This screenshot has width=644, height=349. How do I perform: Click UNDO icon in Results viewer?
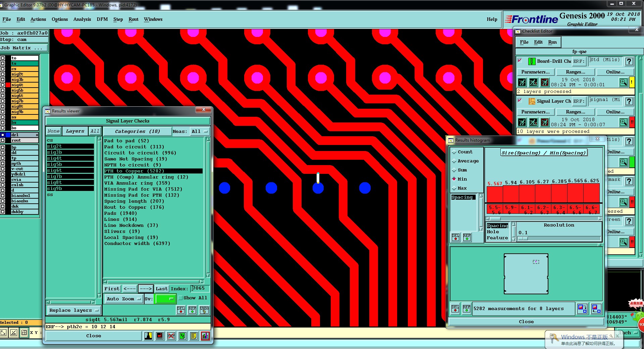click(x=204, y=310)
